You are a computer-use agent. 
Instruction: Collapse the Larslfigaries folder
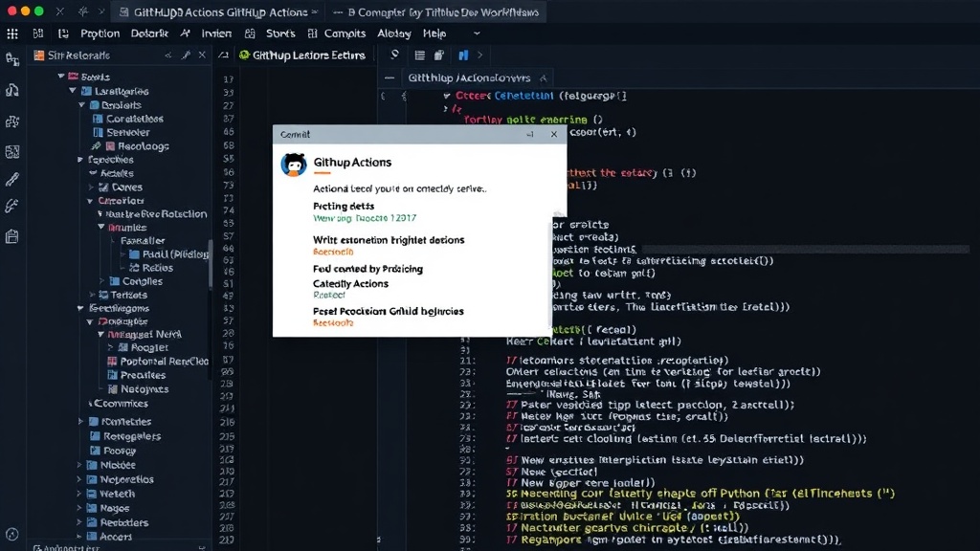[x=73, y=91]
